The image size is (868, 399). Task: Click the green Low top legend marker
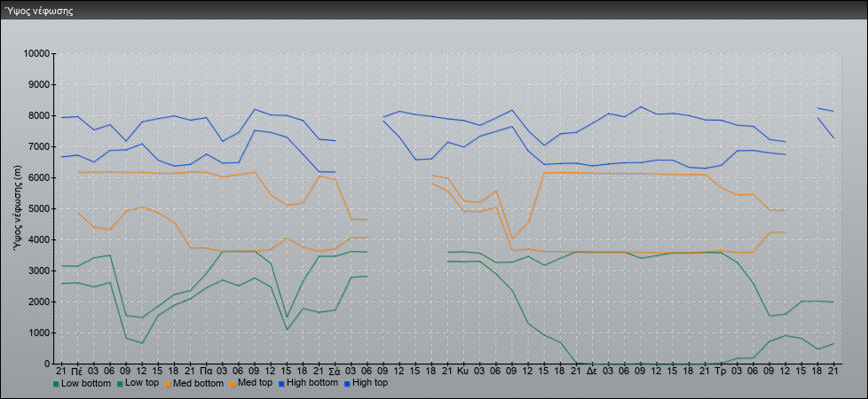[118, 384]
